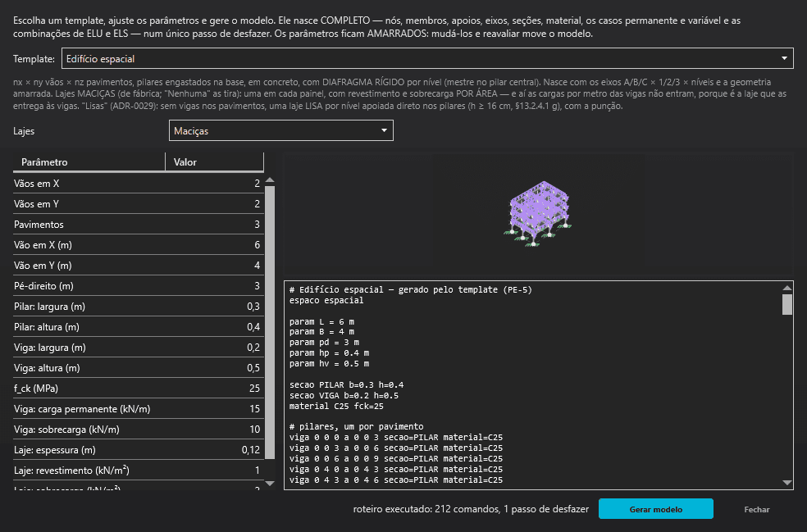Click the 'roteiro executado: 212 comandos' status text
Viewport: 807px width, 532px height.
(x=471, y=509)
